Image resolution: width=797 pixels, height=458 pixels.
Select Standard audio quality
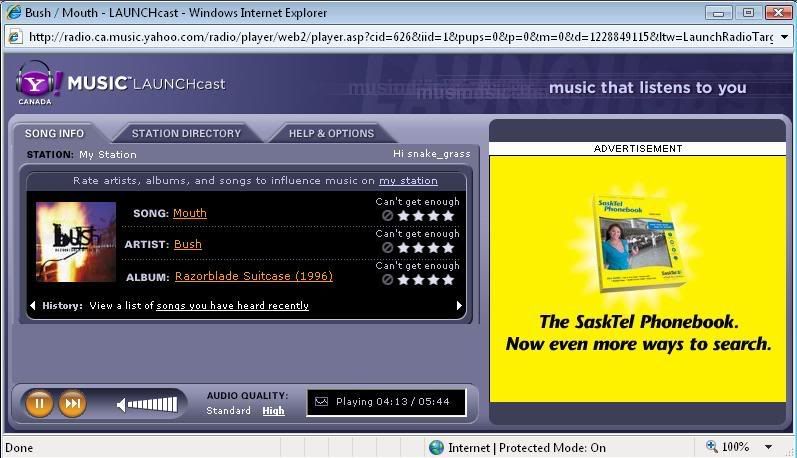pos(228,411)
